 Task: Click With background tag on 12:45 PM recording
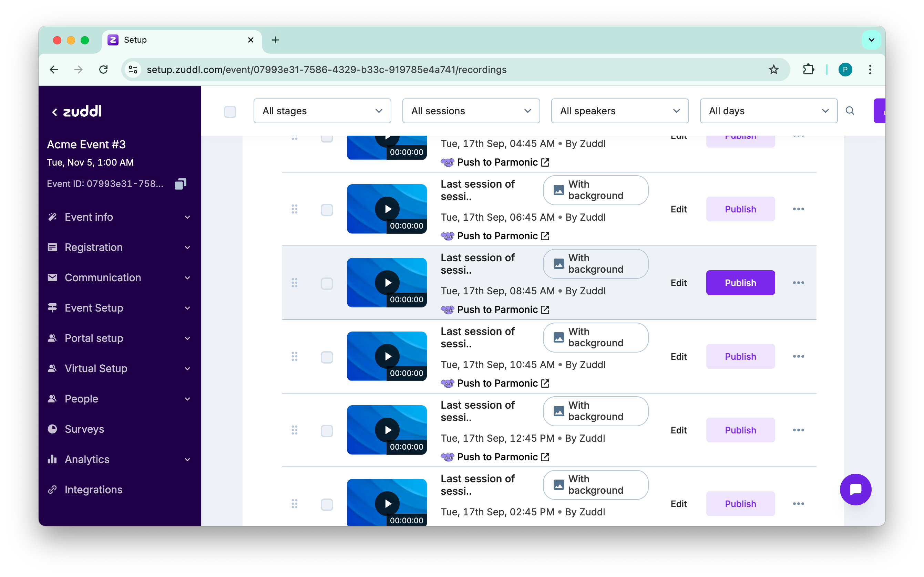[x=595, y=411]
